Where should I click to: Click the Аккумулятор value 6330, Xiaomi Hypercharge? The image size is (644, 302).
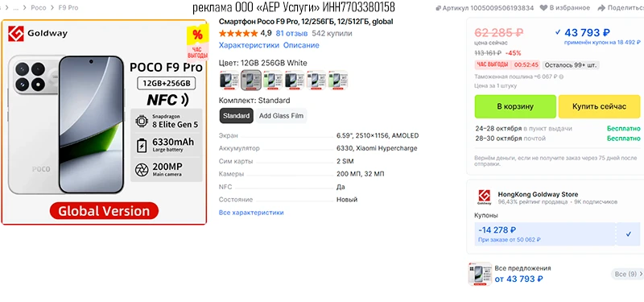point(377,148)
